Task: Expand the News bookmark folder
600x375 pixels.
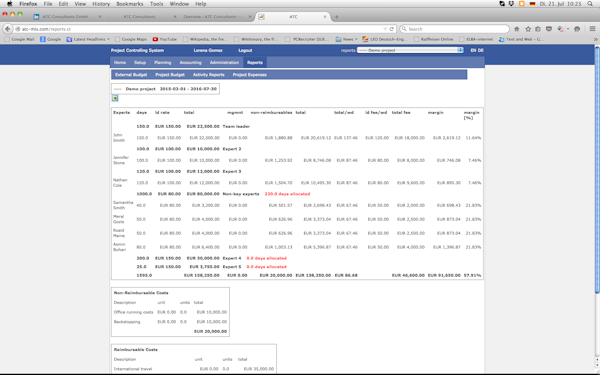Action: 347,39
